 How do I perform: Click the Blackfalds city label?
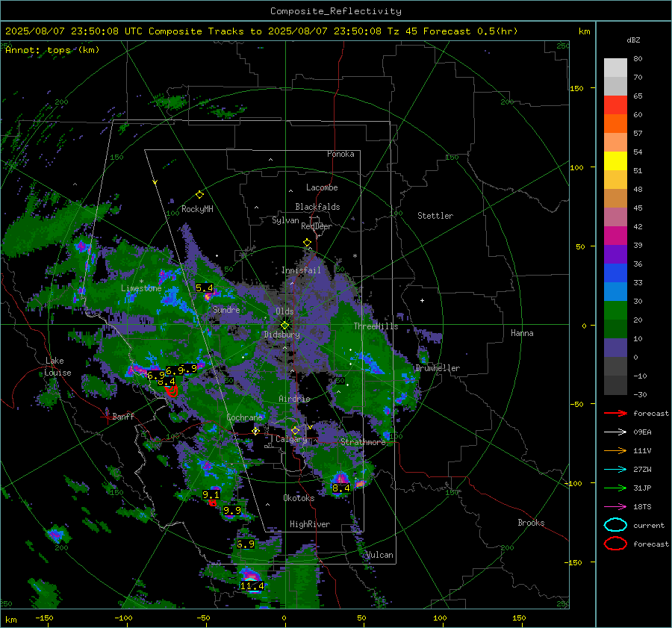click(317, 207)
